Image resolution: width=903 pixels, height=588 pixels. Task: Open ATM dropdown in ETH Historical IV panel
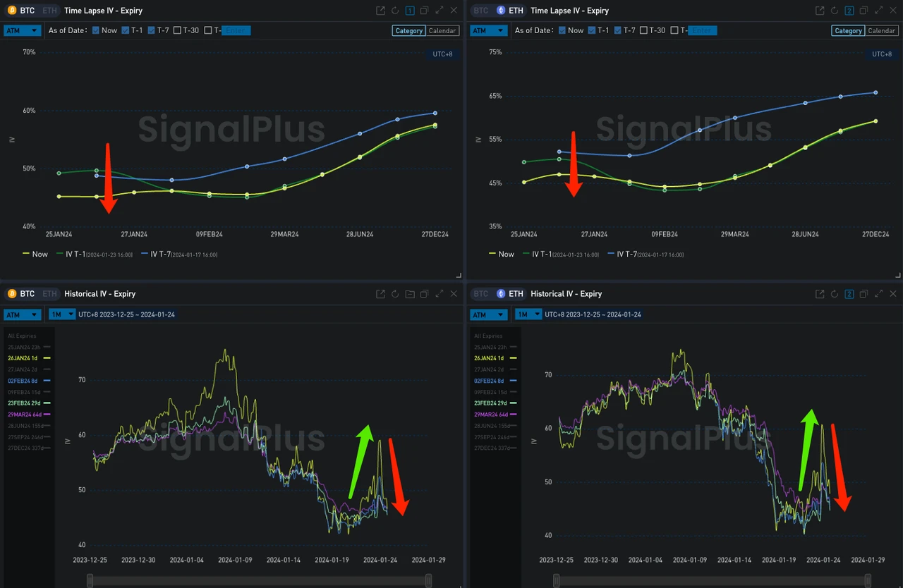pyautogui.click(x=488, y=314)
